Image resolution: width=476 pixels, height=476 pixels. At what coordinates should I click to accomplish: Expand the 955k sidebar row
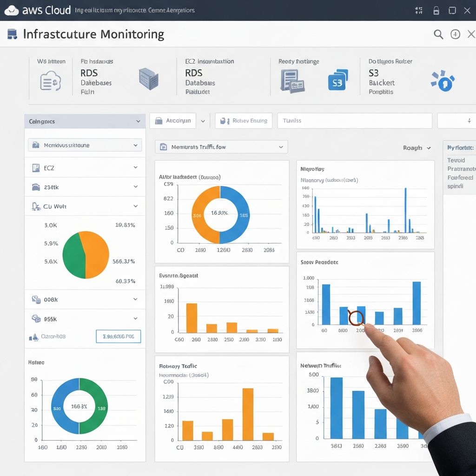[135, 319]
